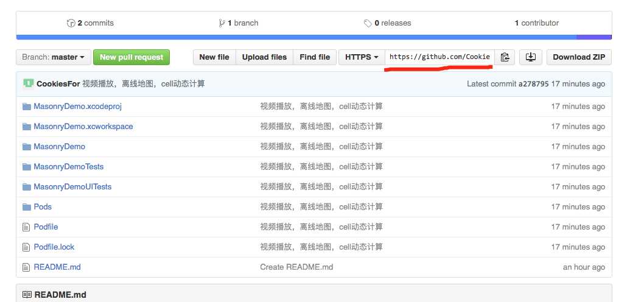
Task: Open the Branch: master dropdown
Action: coord(54,57)
